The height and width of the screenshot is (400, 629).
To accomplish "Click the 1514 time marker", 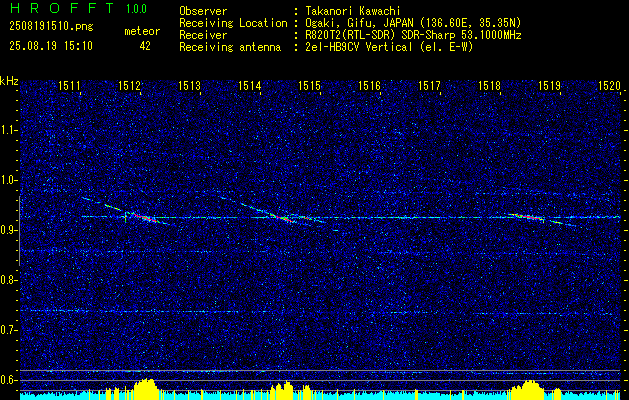I will pyautogui.click(x=250, y=85).
